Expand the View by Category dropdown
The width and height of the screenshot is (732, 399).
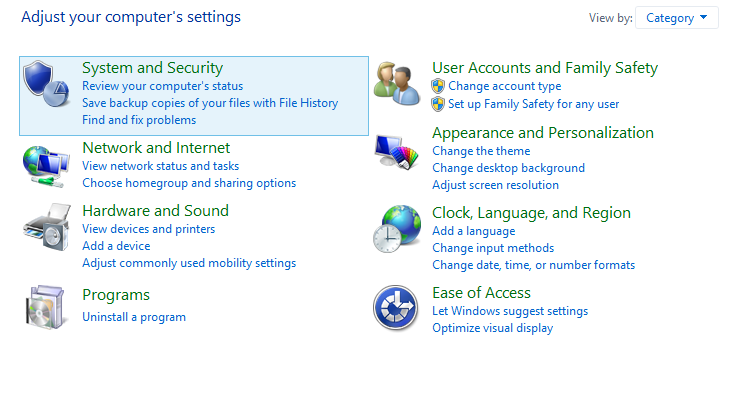click(676, 18)
